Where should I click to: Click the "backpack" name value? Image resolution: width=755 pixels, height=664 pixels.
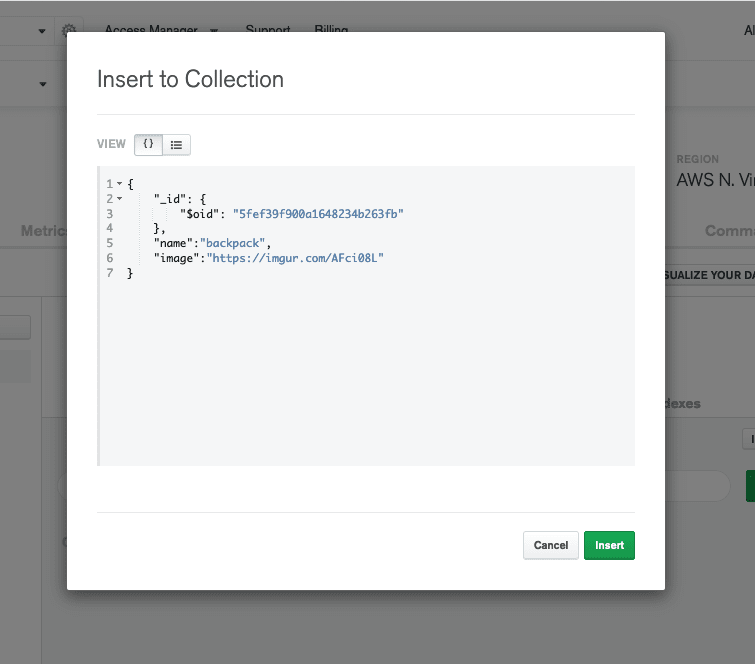click(x=233, y=243)
